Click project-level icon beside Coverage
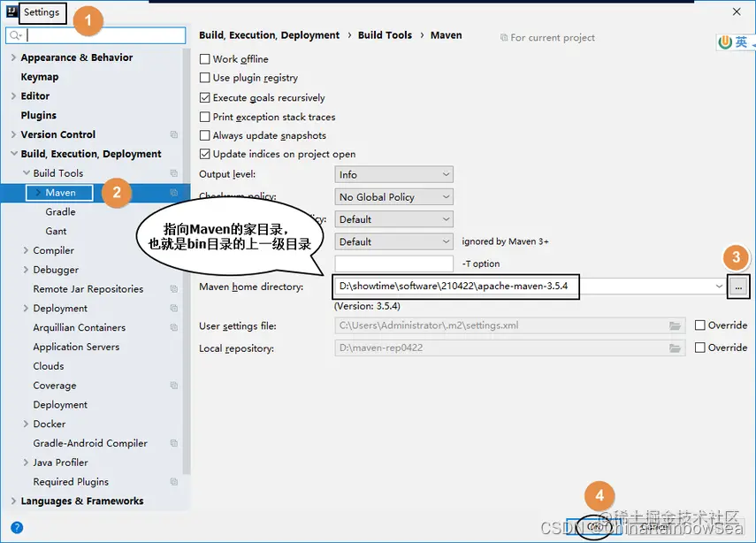756x543 pixels. click(x=174, y=386)
